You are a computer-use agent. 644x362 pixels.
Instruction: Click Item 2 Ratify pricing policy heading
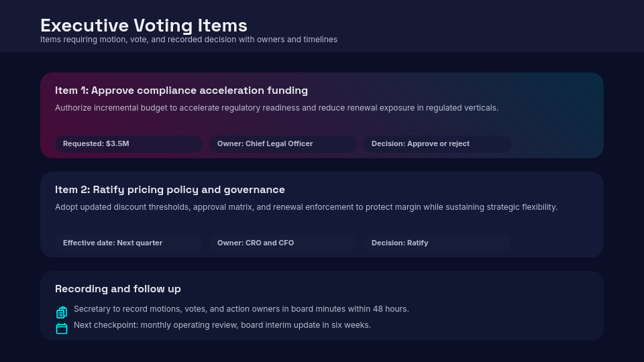point(170,190)
